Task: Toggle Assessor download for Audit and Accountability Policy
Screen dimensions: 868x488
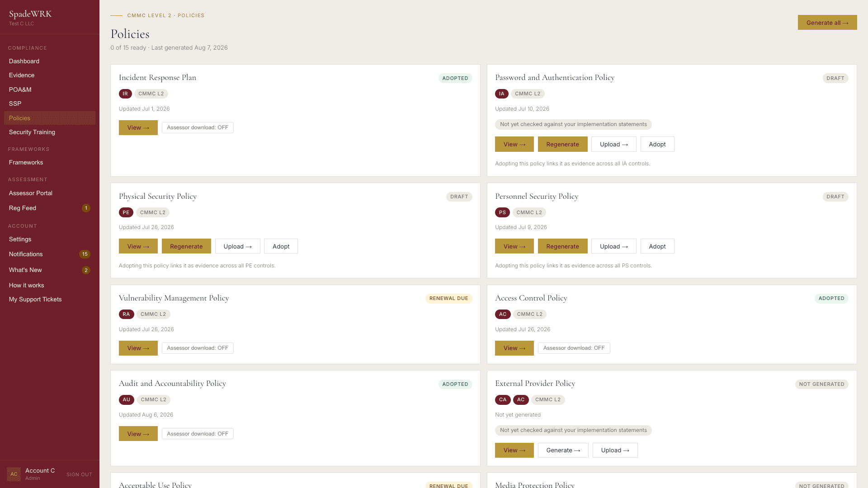Action: pyautogui.click(x=198, y=434)
